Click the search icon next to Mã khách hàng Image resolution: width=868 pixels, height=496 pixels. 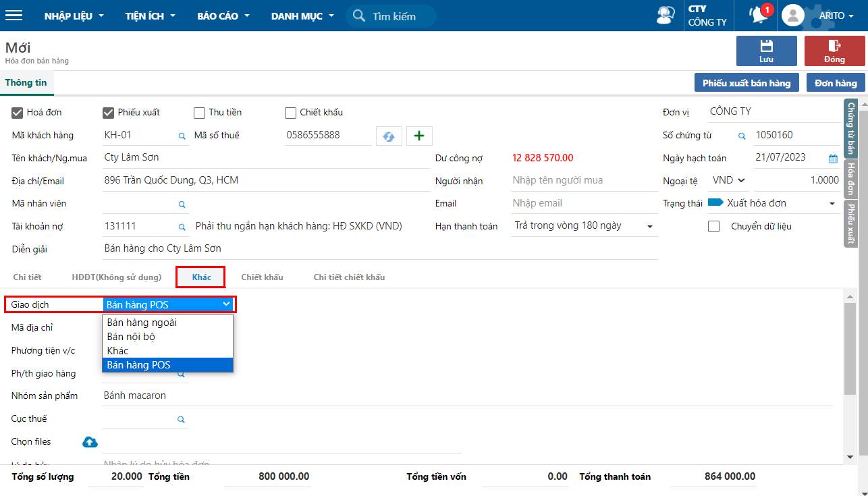click(182, 136)
